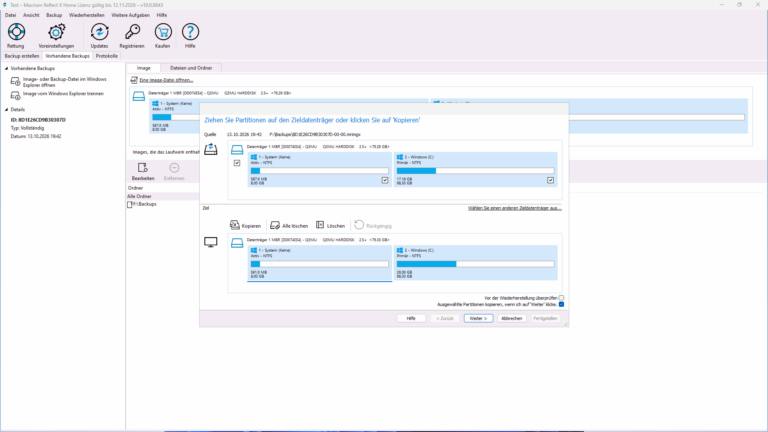
Task: Collapse the Vorhandene Backups tree section
Action: [x=6, y=69]
